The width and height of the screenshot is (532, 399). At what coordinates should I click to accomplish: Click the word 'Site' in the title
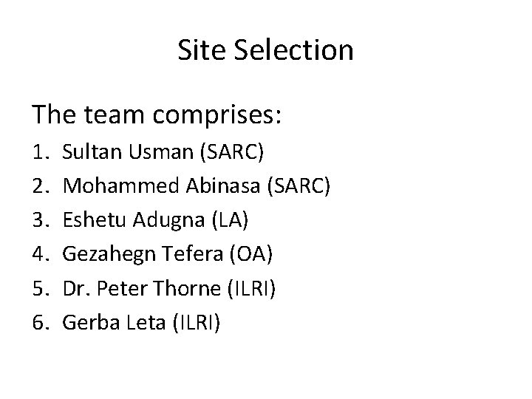tap(202, 50)
